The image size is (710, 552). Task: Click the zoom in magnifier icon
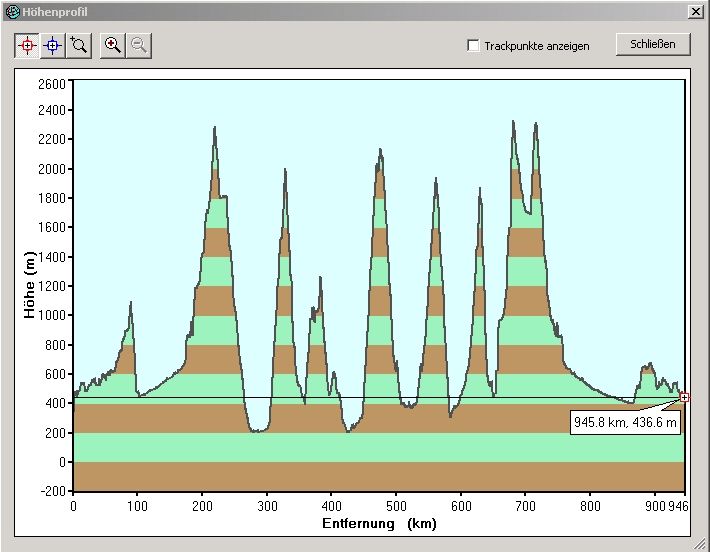pyautogui.click(x=113, y=45)
